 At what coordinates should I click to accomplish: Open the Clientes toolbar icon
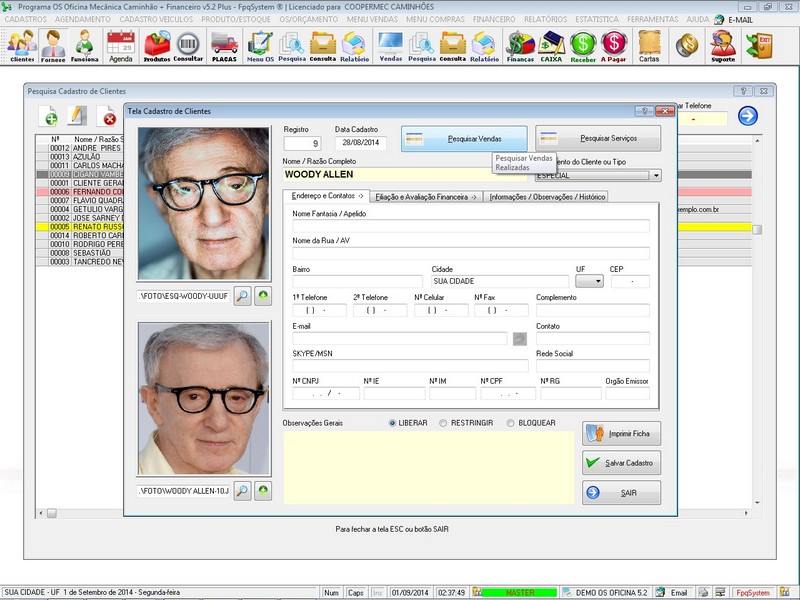pos(21,45)
